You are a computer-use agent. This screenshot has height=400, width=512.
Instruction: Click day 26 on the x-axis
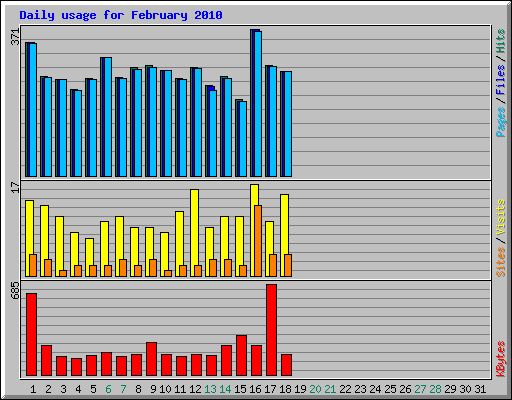[406, 389]
